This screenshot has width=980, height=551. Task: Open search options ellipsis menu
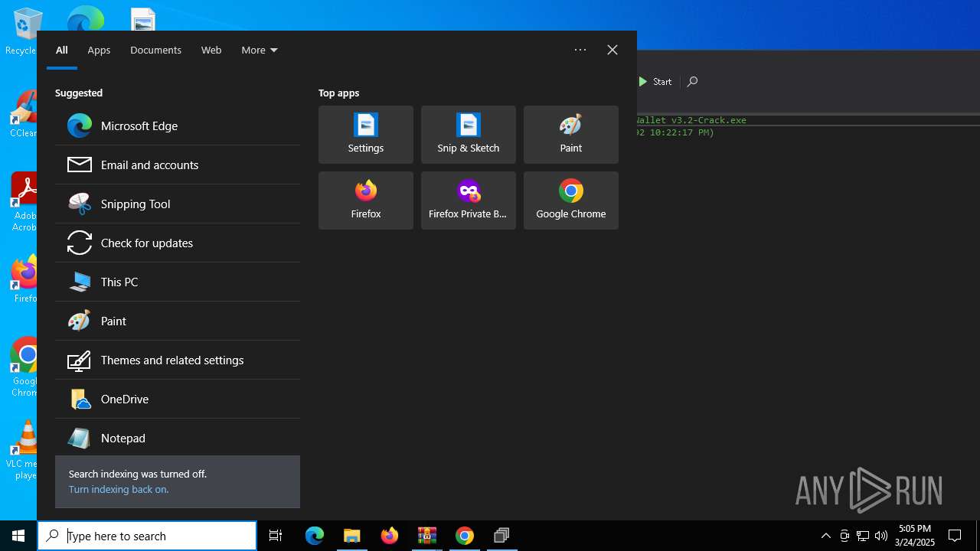point(580,50)
